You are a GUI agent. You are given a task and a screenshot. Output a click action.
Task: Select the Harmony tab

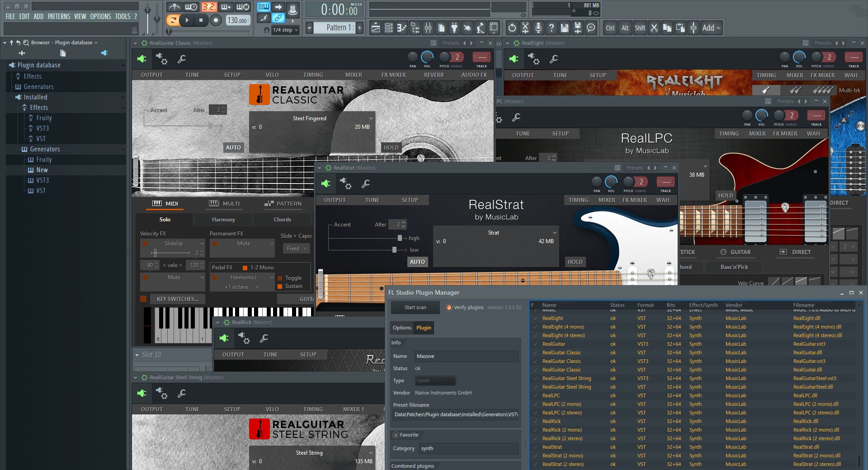(x=223, y=220)
